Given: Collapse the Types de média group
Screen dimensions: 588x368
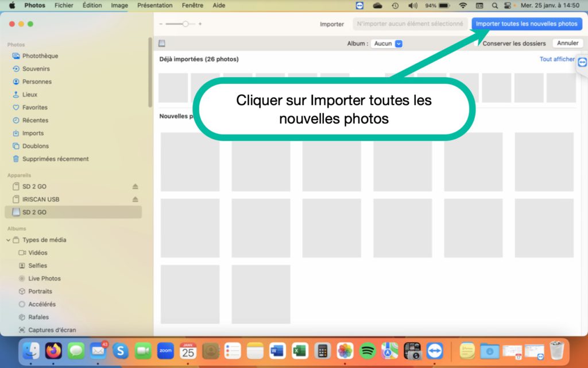Looking at the screenshot, I should click(x=8, y=240).
